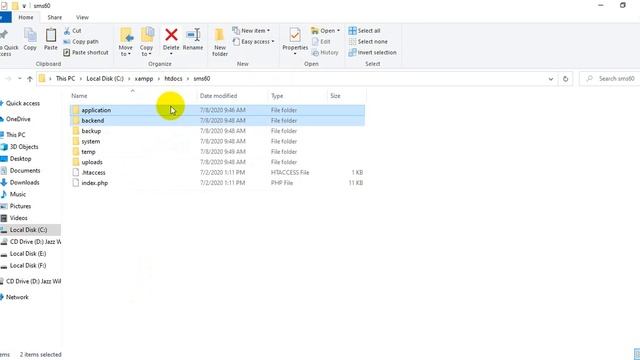Screen dimensions: 640x360
Task: Click Paste shortcut in the ribbon
Action: tap(86, 53)
